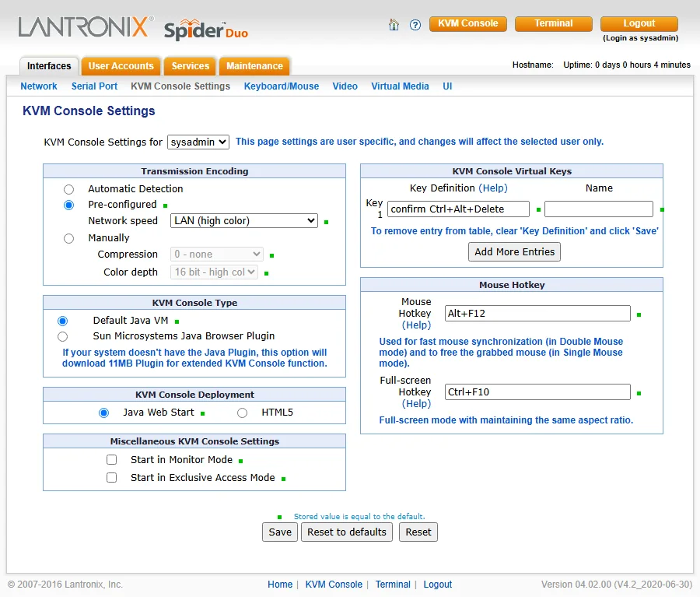This screenshot has height=597, width=700.
Task: Click the Key 1 definition field
Action: coord(458,209)
